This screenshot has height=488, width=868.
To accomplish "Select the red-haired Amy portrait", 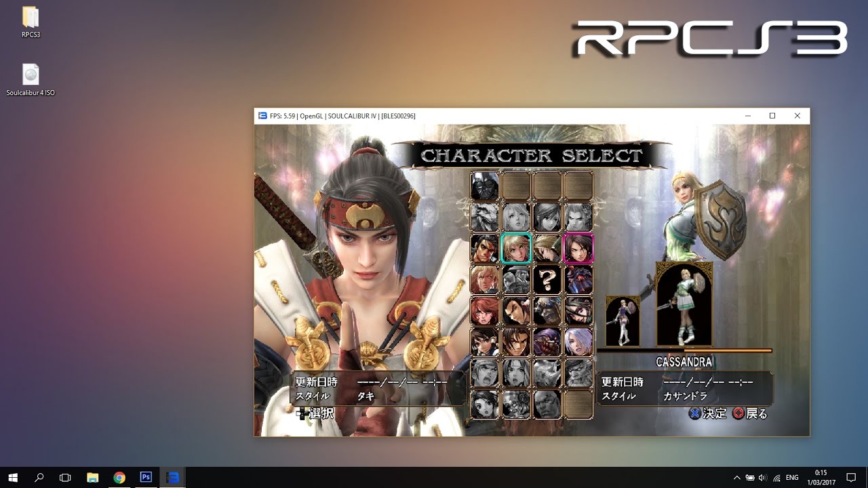I will point(485,310).
